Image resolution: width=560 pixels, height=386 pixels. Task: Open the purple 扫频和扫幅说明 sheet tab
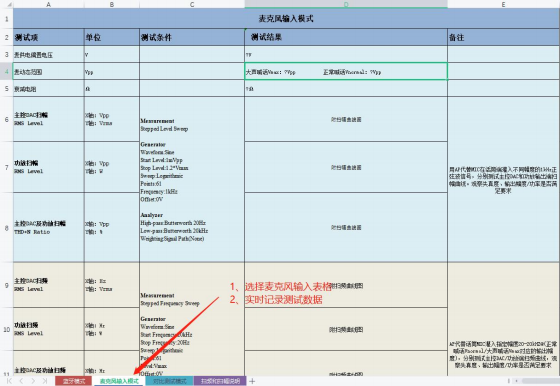(x=220, y=381)
